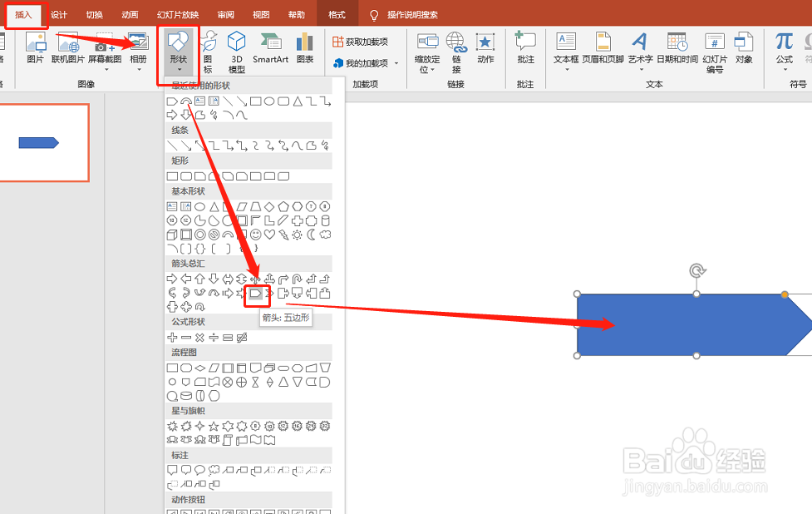Image resolution: width=812 pixels, height=514 pixels.
Task: Open the 3D模型 models button
Action: pos(237,52)
